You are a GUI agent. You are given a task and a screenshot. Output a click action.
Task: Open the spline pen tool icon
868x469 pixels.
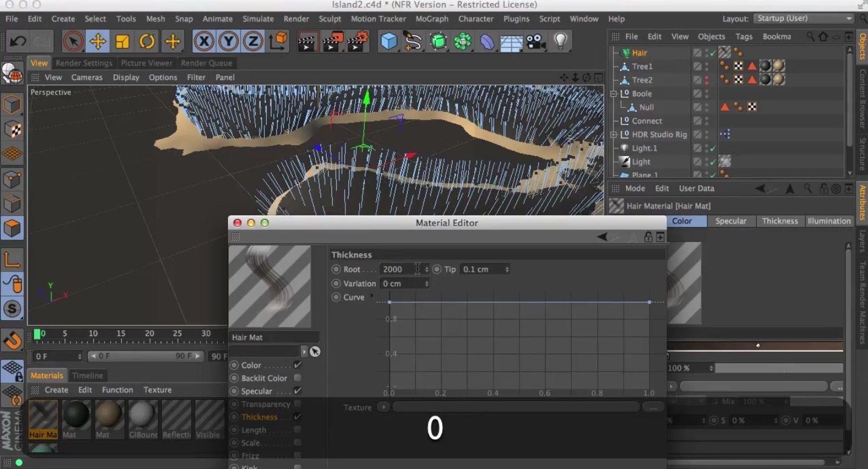pos(413,41)
